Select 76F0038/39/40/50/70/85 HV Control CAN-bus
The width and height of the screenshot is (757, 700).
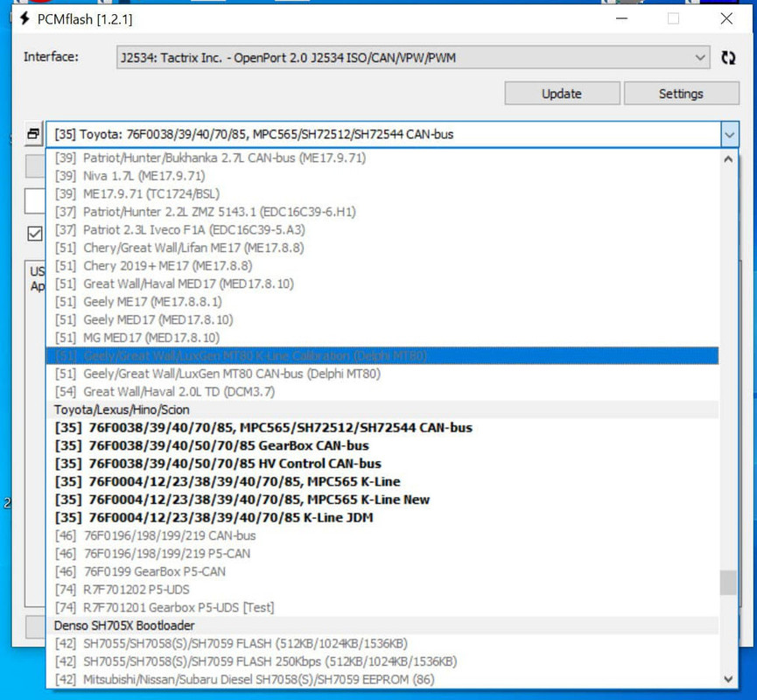click(x=382, y=464)
